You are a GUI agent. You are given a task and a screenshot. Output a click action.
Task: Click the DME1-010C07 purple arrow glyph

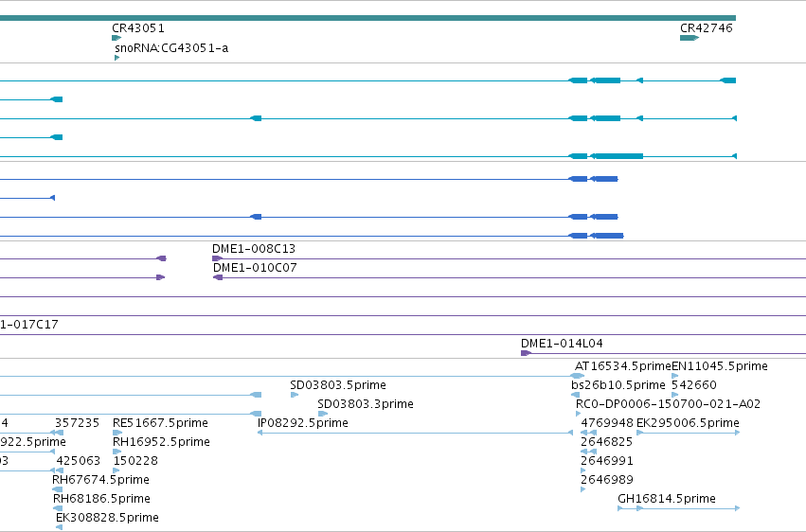point(218,277)
